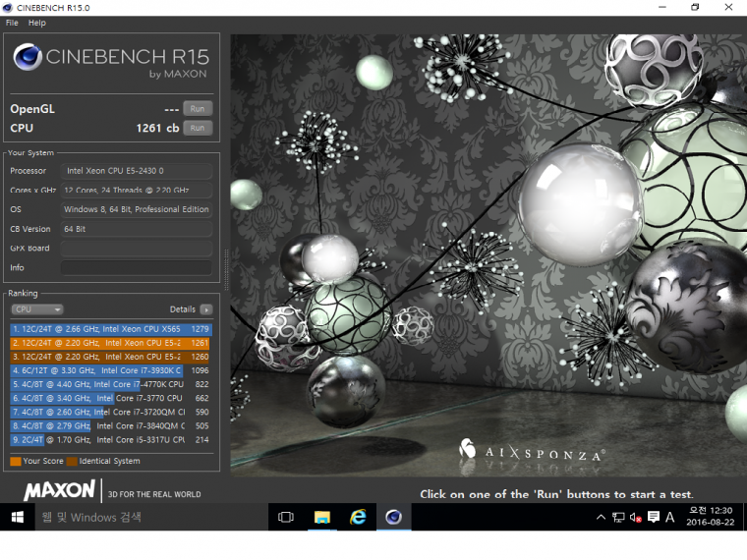
Task: Select ranking row i5-3317U scoring 214
Action: click(110, 439)
